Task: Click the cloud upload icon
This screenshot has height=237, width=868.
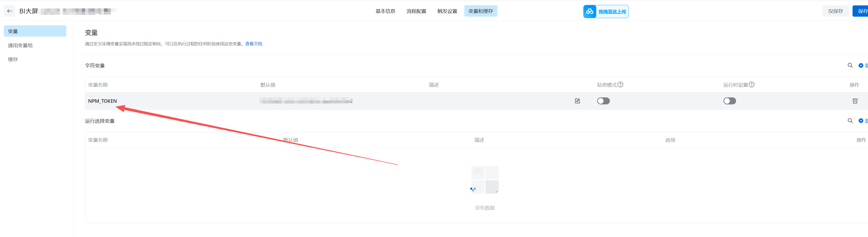Action: [590, 11]
